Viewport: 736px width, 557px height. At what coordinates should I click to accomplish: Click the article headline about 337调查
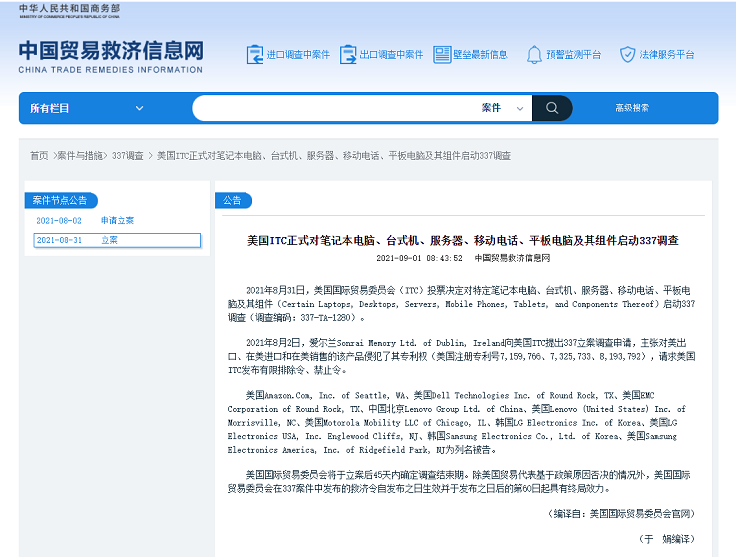click(463, 241)
